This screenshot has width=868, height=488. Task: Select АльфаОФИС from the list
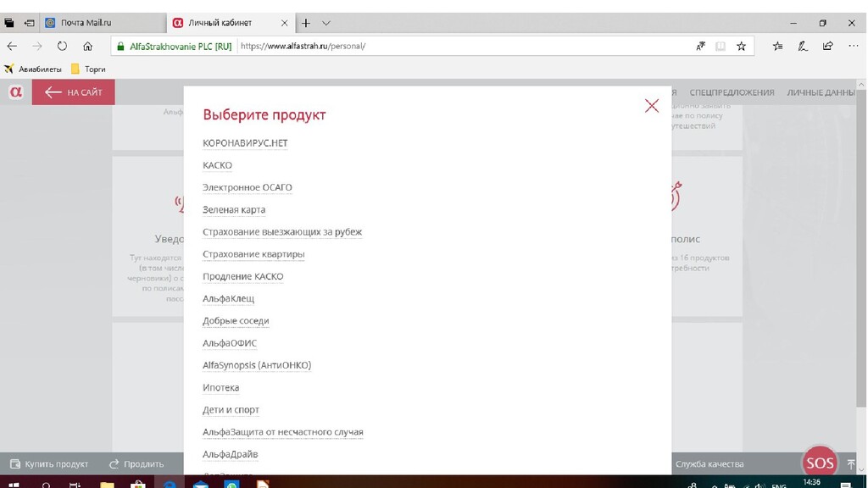click(230, 343)
